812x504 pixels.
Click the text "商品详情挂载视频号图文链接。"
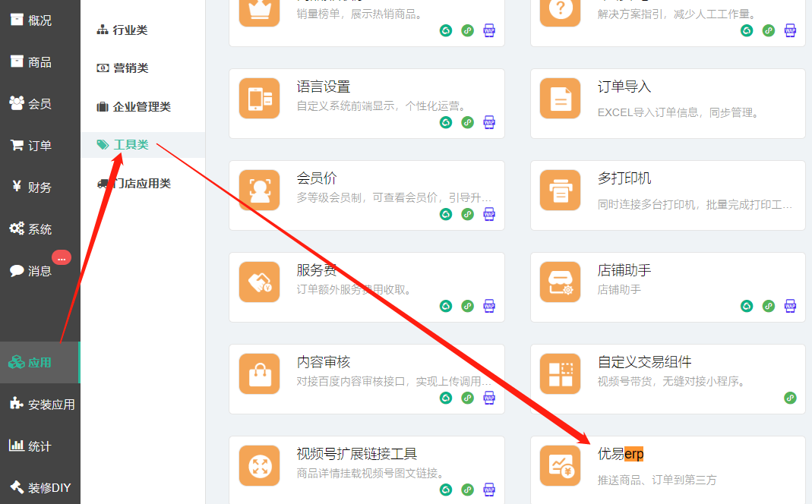click(x=372, y=474)
